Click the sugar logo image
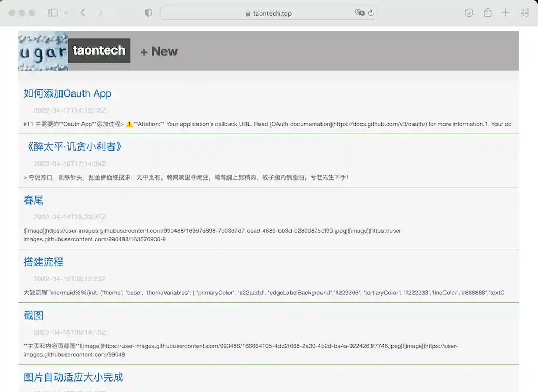The image size is (538, 392). pos(43,51)
